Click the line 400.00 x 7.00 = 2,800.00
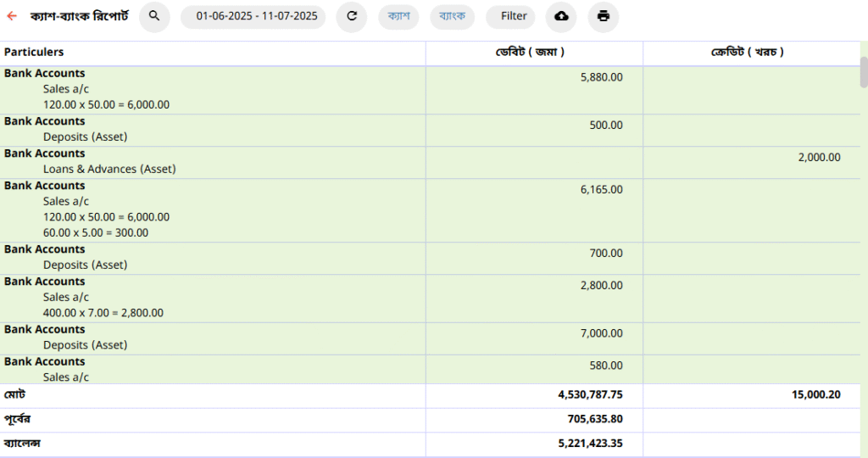This screenshot has width=868, height=458. click(103, 313)
